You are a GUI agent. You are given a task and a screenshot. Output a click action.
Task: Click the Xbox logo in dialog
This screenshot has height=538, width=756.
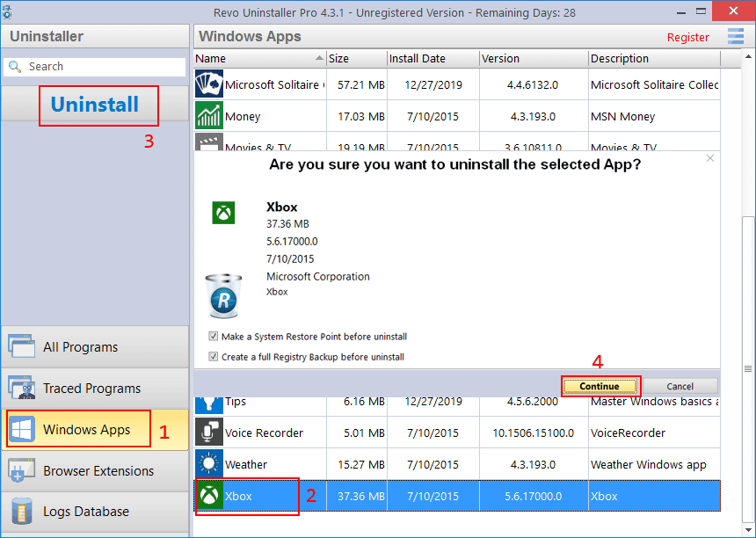[223, 213]
